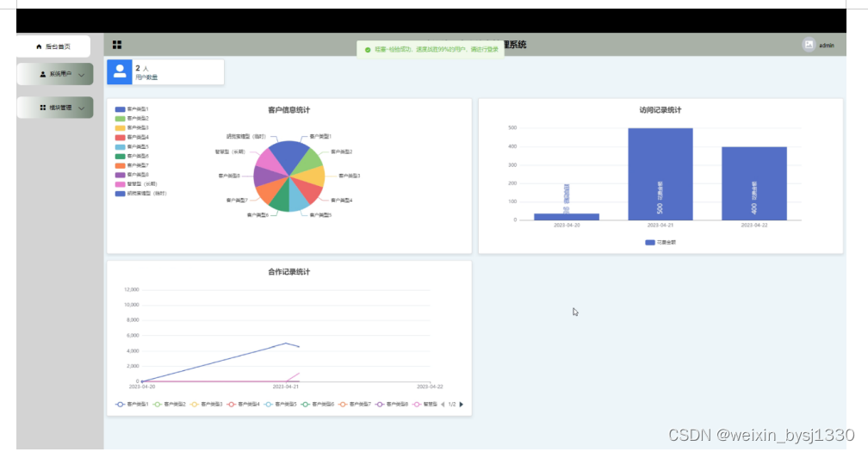Open the 系统用户 sidebar menu
The width and height of the screenshot is (868, 452).
[55, 74]
